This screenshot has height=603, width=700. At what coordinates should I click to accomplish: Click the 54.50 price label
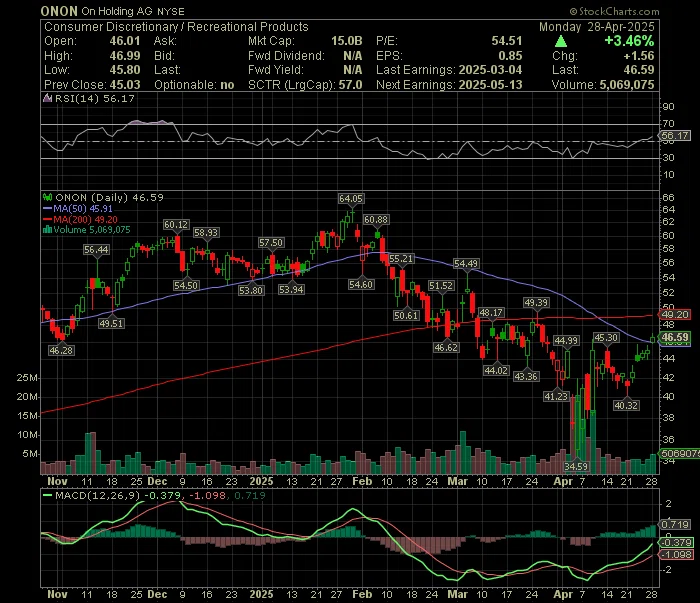click(186, 285)
